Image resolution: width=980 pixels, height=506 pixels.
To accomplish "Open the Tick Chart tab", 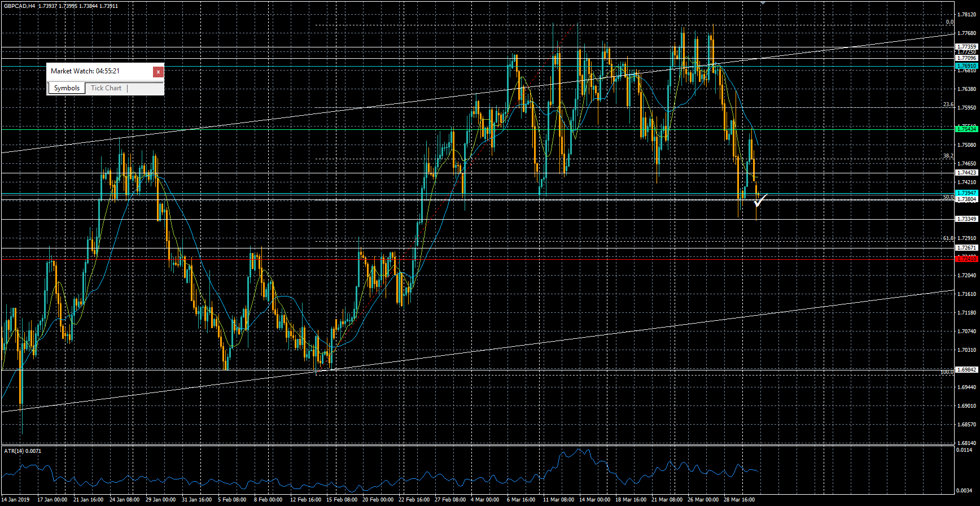I will pyautogui.click(x=106, y=88).
